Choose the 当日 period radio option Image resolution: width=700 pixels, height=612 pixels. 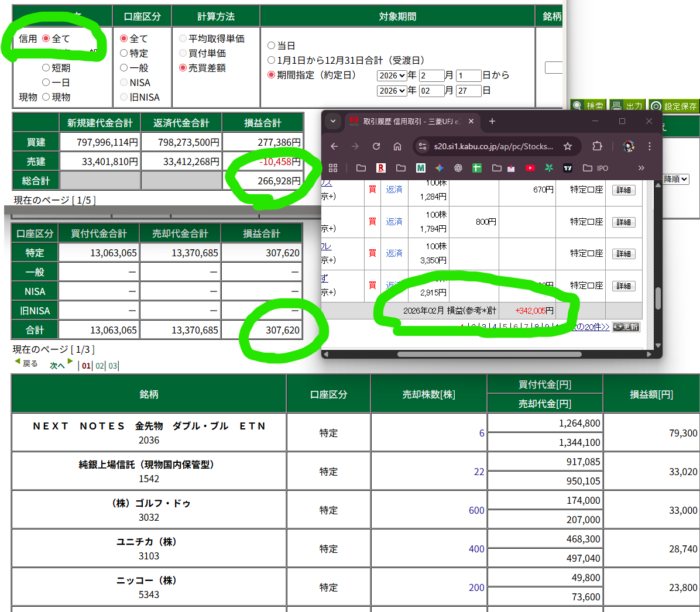pos(271,46)
